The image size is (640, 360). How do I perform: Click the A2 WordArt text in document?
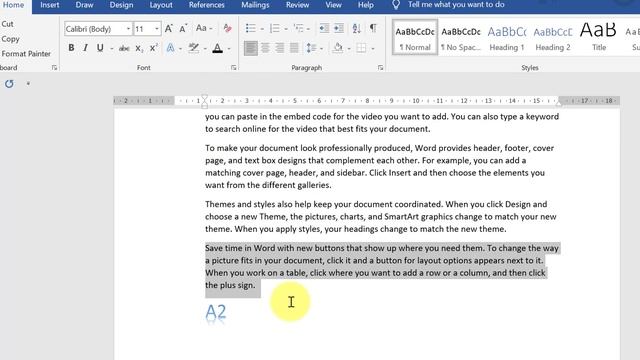[x=216, y=313]
